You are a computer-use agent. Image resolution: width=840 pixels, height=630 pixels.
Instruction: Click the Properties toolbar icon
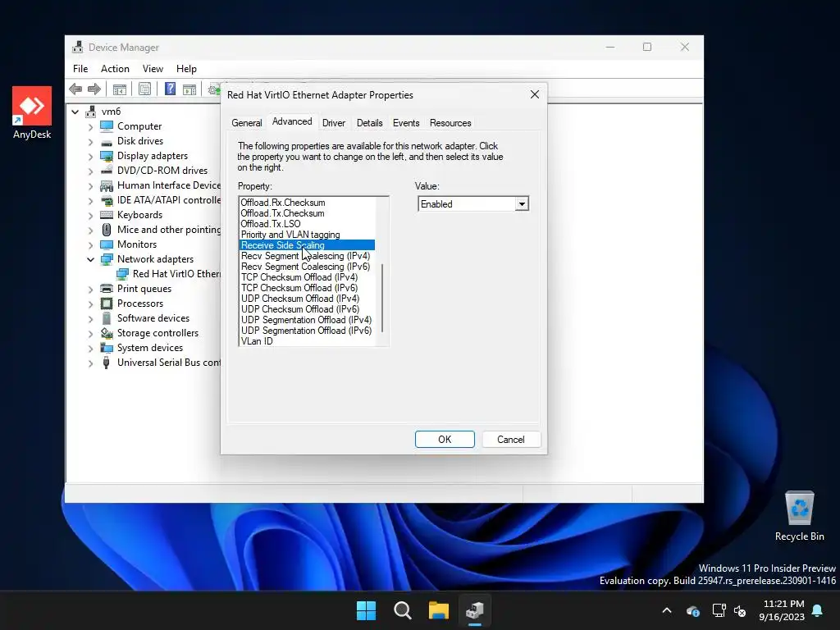[144, 89]
